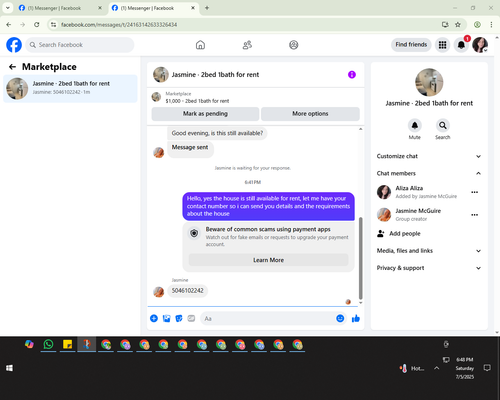The width and height of the screenshot is (500, 400).
Task: Click Learn More about scams
Action: pos(269,260)
